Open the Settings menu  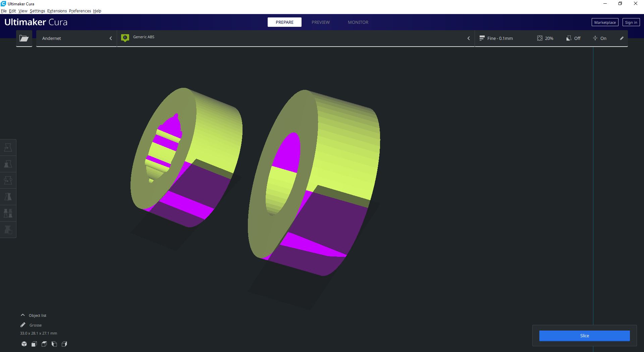[37, 11]
